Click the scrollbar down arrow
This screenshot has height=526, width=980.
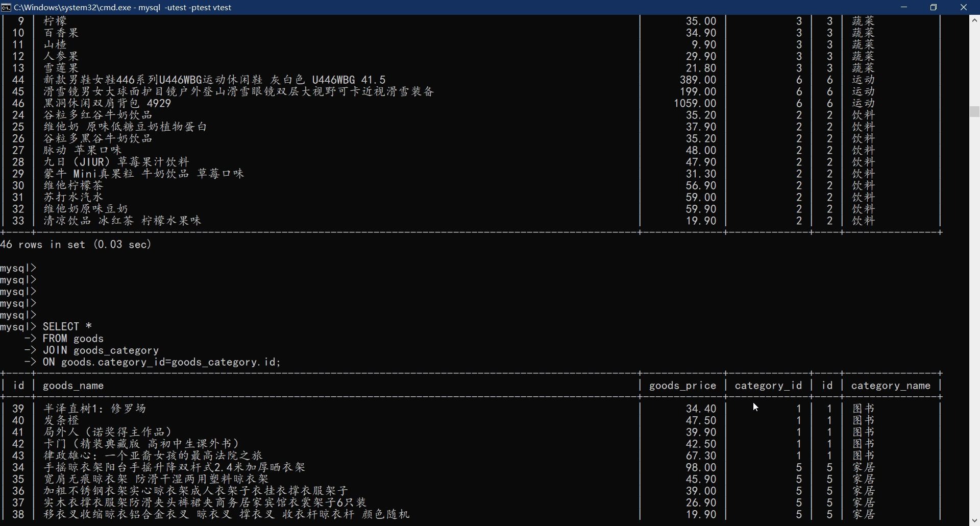click(x=975, y=521)
